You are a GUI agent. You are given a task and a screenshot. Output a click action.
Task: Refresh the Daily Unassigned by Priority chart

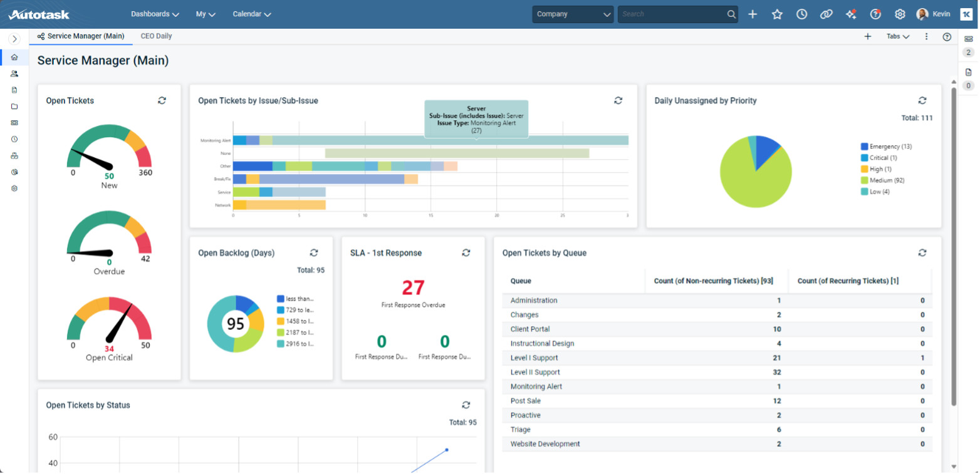(x=922, y=100)
